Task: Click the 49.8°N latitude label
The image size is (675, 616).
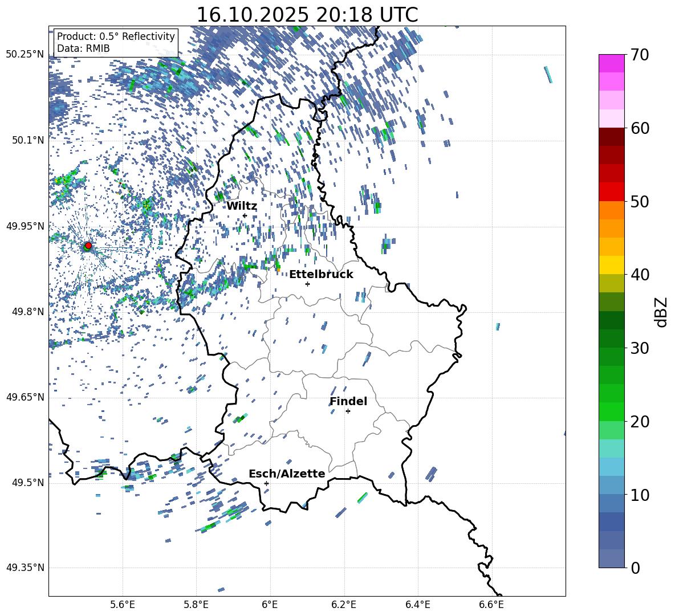Action: point(29,312)
